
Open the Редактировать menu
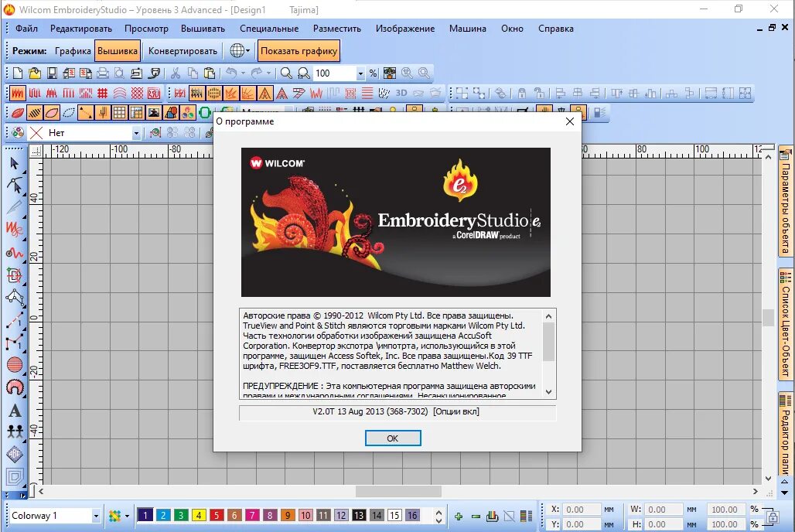click(81, 29)
